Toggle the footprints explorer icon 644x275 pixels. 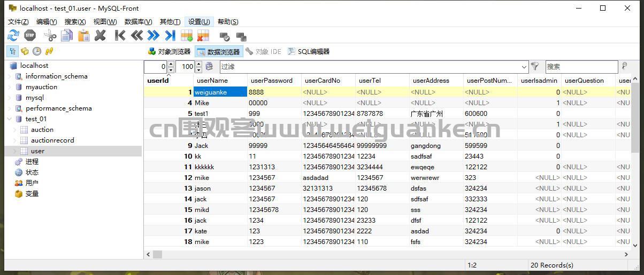click(x=49, y=51)
